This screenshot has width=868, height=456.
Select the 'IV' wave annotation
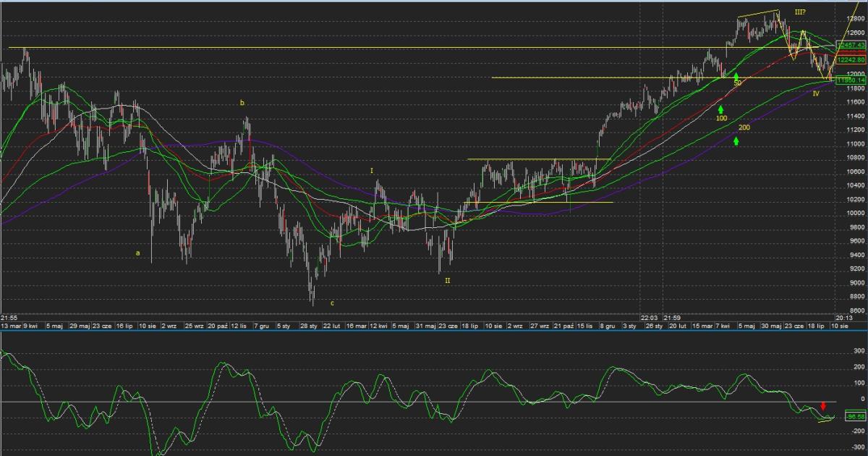pos(816,93)
